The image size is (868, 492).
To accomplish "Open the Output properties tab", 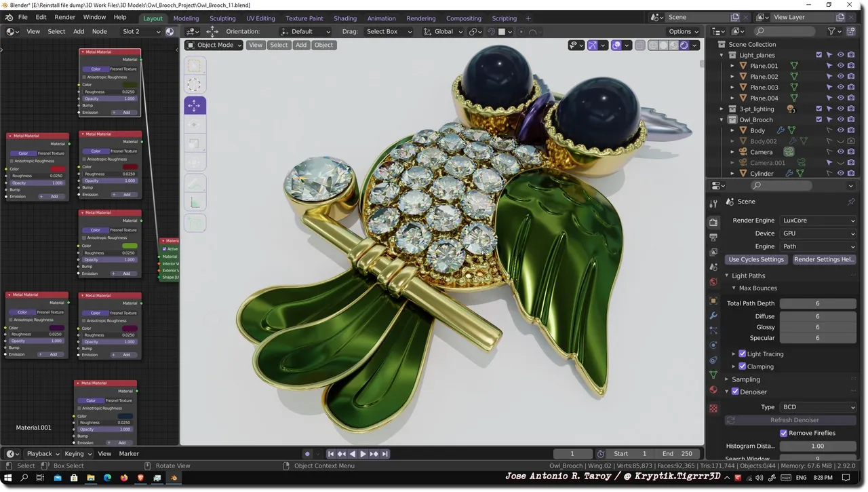I will pyautogui.click(x=713, y=238).
